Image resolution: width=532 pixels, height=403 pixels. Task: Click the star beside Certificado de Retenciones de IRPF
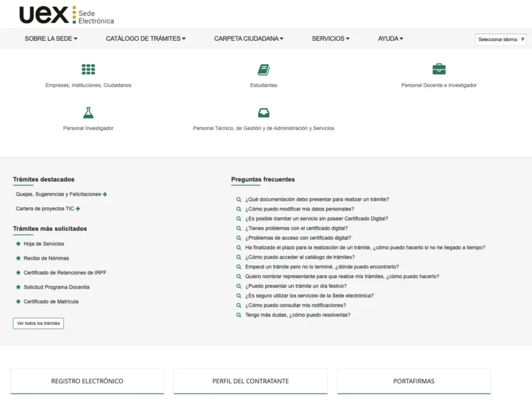(19, 273)
